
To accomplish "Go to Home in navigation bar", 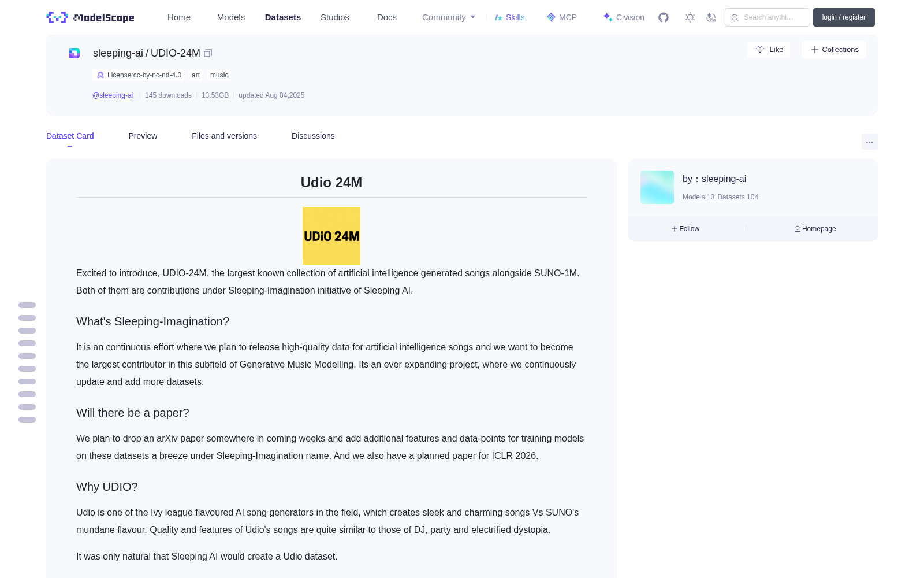I will [x=179, y=17].
